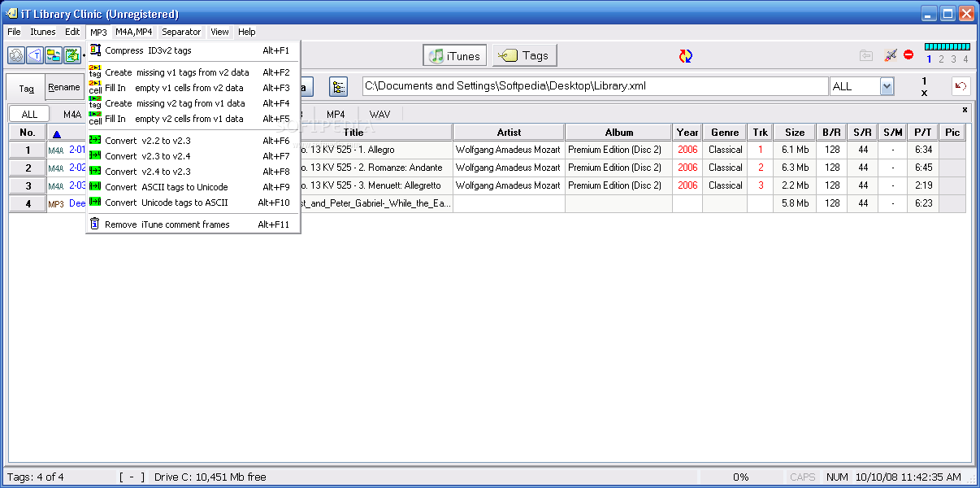Select the MP4 file-type tab

[x=336, y=115]
